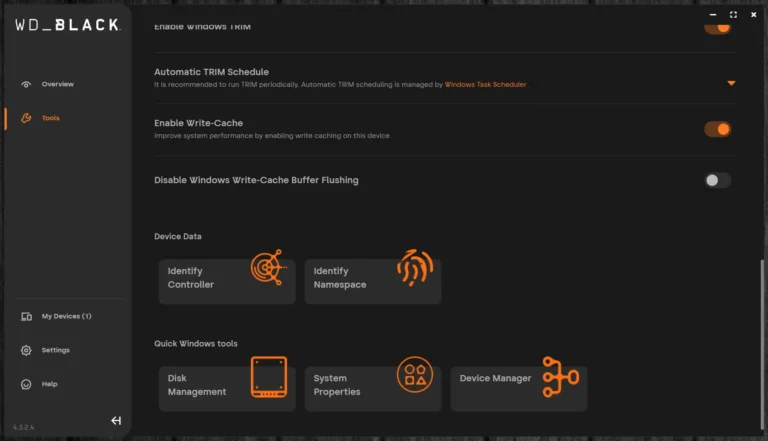Screen dimensions: 768x441
Task: Click the My Devices icon in sidebar
Action: tap(26, 316)
